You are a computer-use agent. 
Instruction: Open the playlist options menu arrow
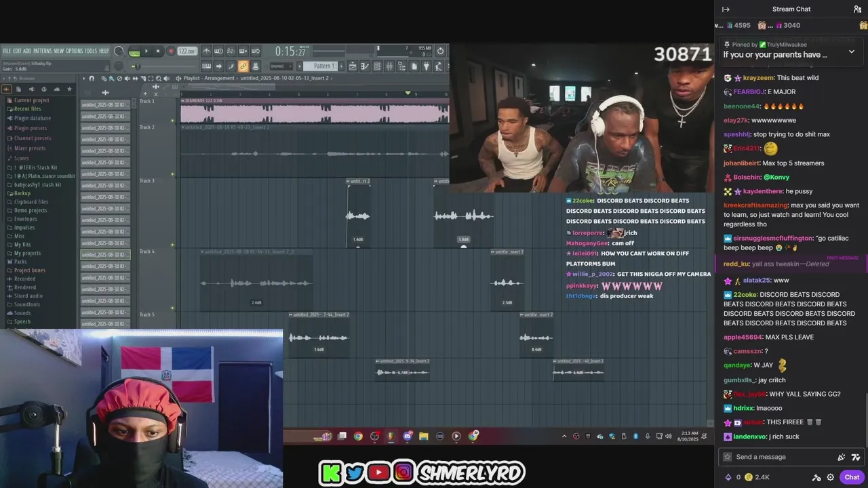tap(84, 79)
